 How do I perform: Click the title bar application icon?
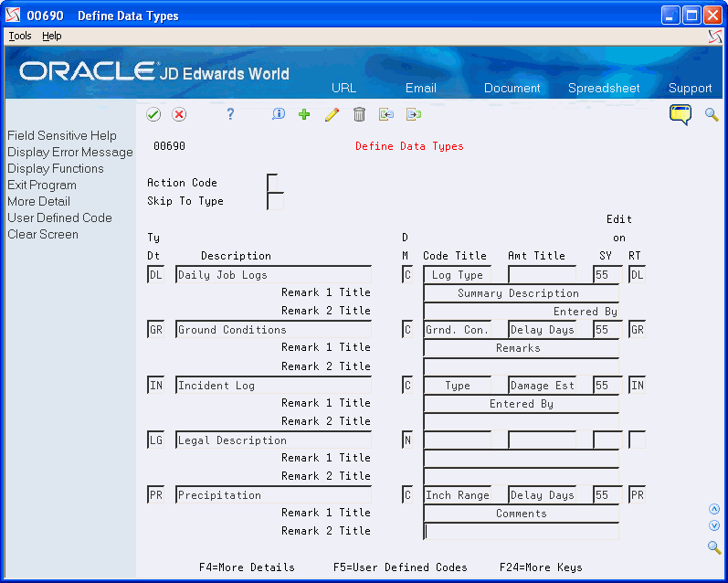coord(13,15)
